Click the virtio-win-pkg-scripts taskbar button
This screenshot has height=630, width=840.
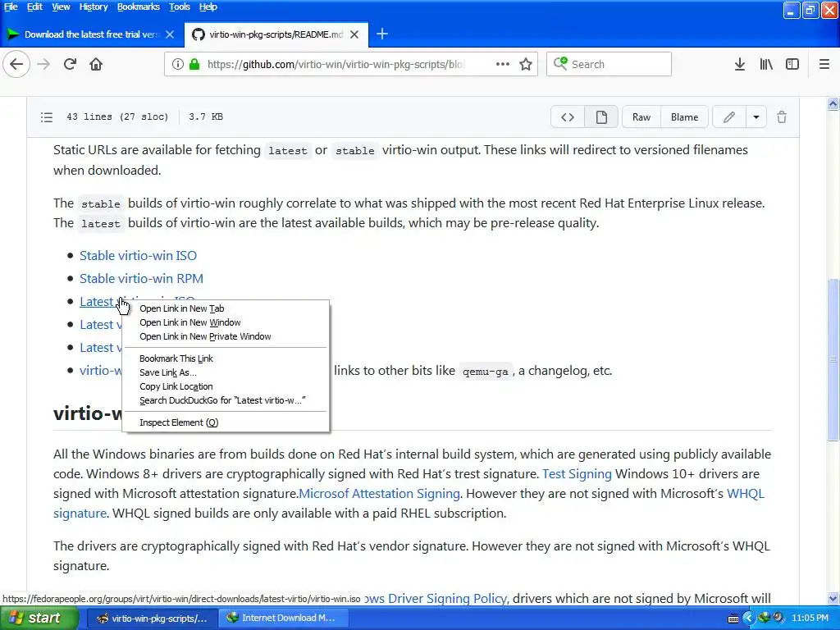click(x=152, y=619)
